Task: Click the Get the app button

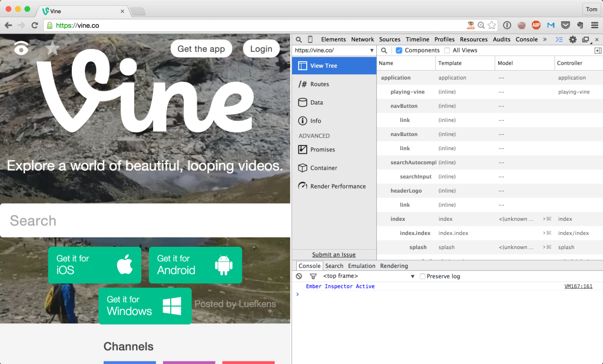Action: 201,49
